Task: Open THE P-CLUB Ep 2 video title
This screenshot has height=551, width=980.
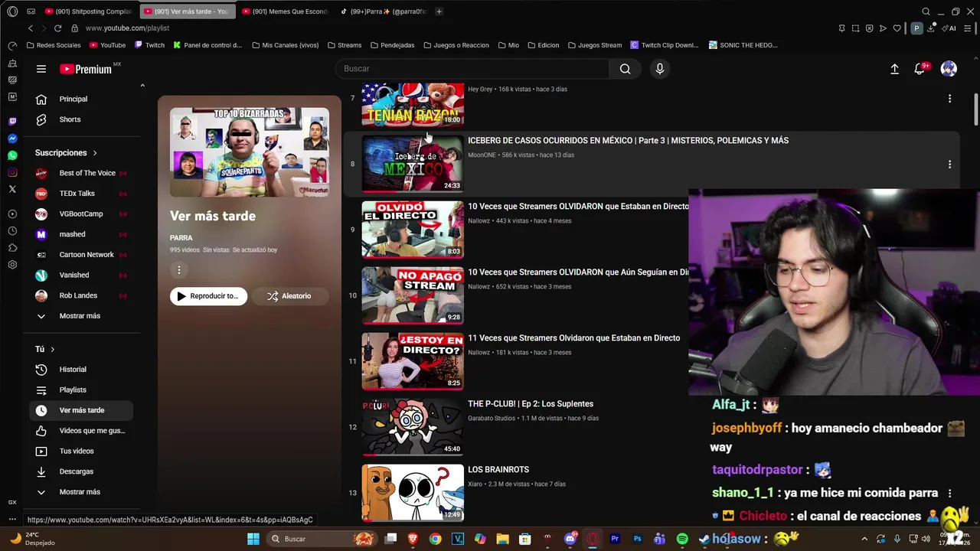Action: coord(531,404)
